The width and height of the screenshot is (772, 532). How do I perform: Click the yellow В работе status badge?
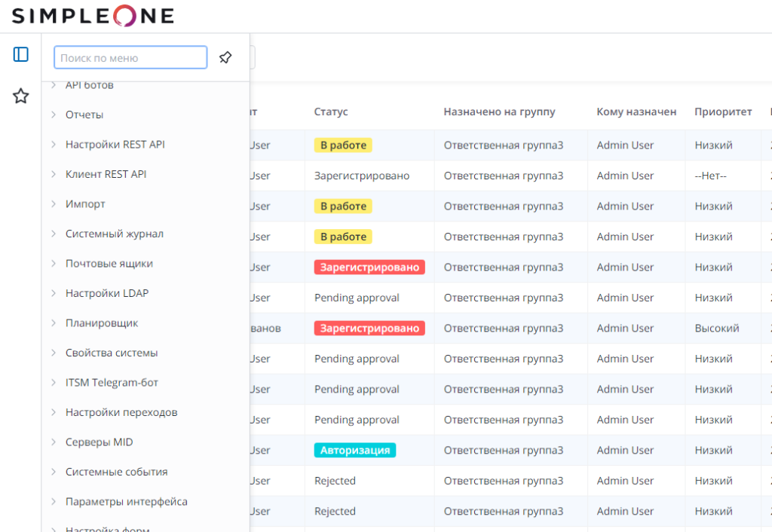[x=343, y=145]
